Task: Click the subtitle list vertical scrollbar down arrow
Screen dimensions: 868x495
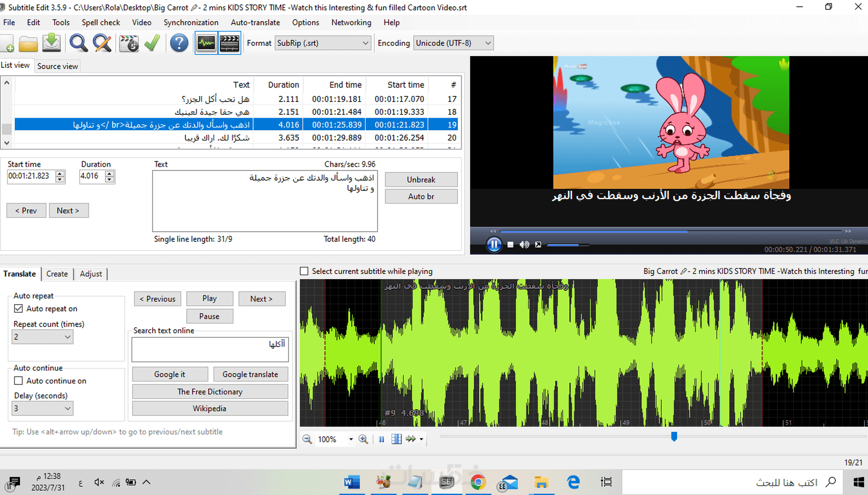Action: (x=7, y=143)
